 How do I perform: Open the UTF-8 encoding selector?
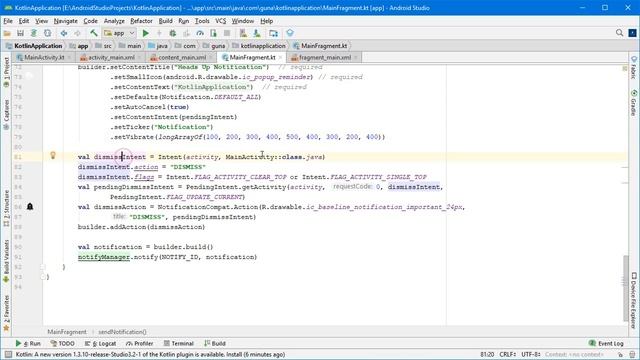pos(531,354)
